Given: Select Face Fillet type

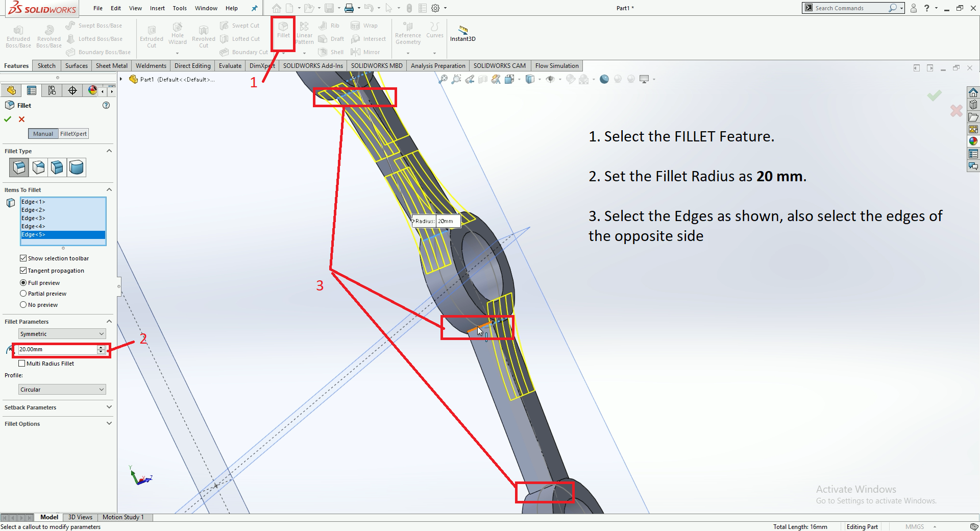Looking at the screenshot, I should [57, 167].
